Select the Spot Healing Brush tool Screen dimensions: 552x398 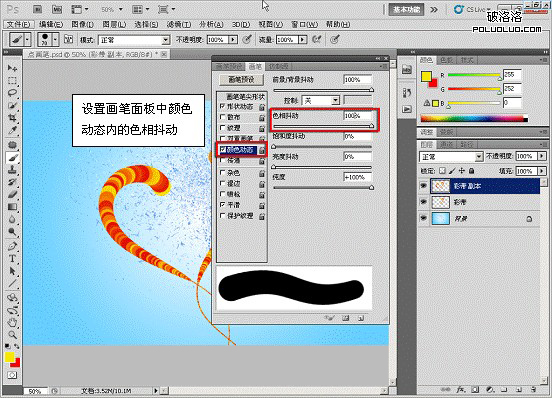(12, 145)
